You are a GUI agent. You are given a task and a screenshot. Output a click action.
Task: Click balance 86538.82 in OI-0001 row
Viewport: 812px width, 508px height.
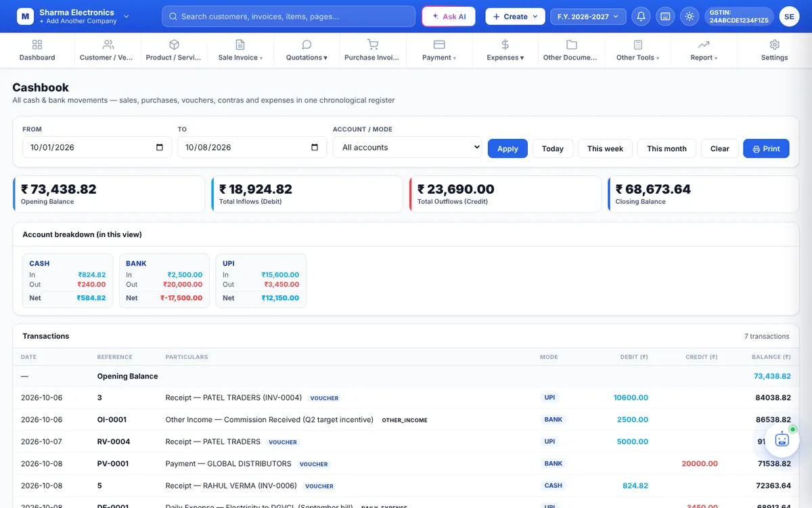point(773,420)
